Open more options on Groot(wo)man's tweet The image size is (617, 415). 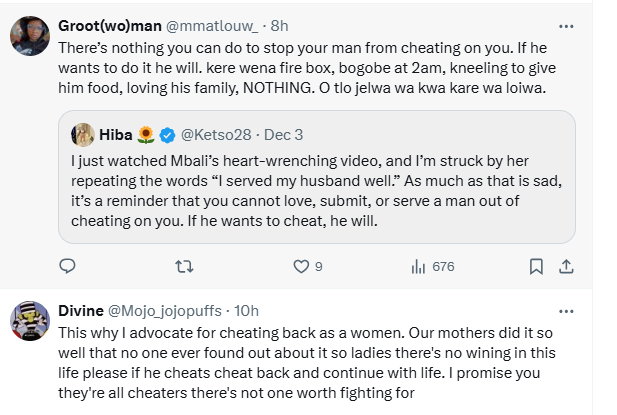566,26
